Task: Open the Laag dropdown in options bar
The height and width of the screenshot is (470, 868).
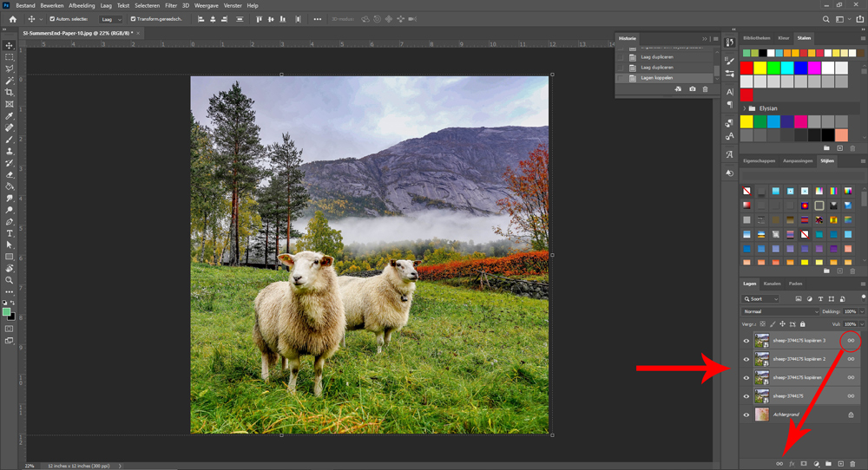Action: [111, 19]
